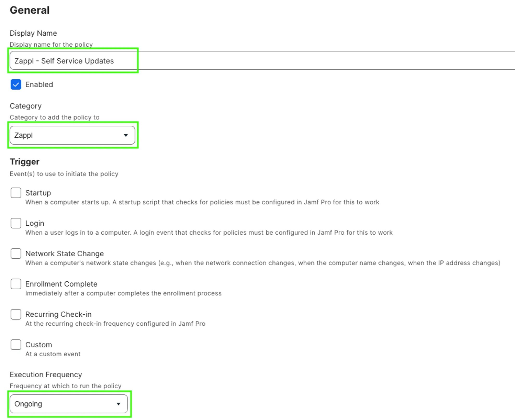
Task: Enable the Startup trigger checkbox
Action: (x=16, y=193)
